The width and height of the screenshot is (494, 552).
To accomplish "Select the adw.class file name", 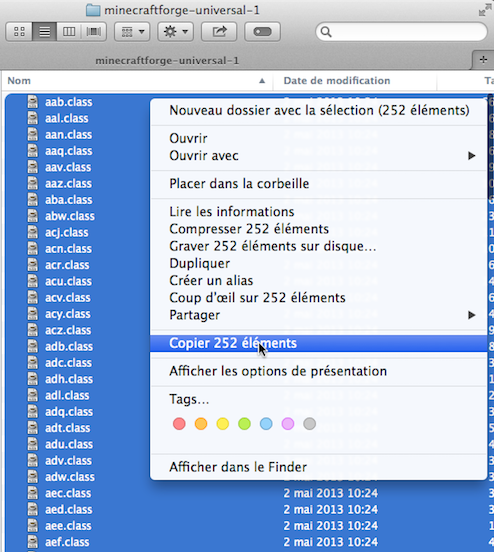I will point(70,477).
